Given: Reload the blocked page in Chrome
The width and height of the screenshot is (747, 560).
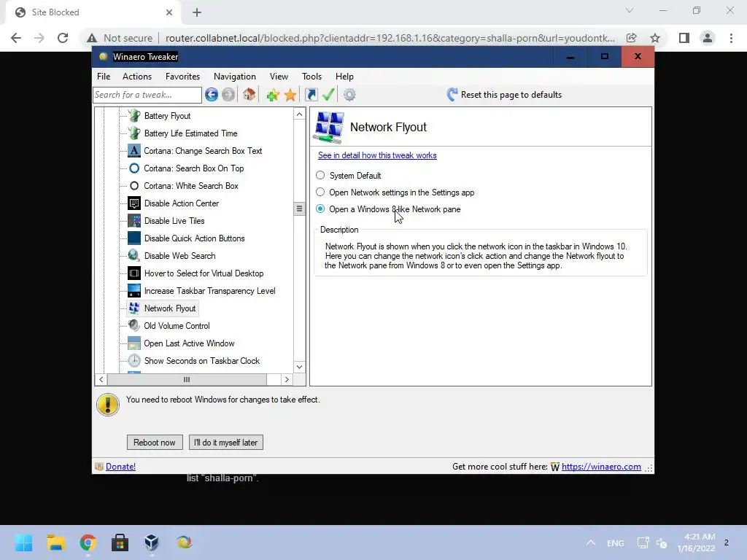Looking at the screenshot, I should 63,38.
